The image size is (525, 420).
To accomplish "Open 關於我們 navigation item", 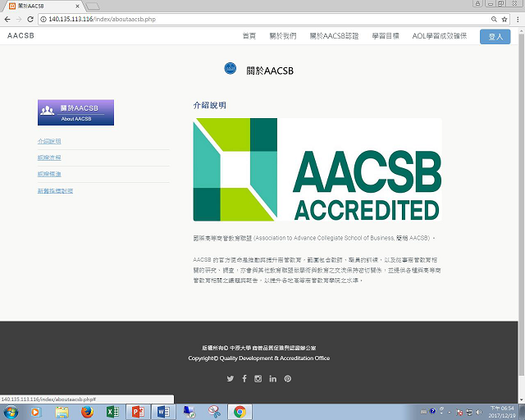I will tap(283, 36).
